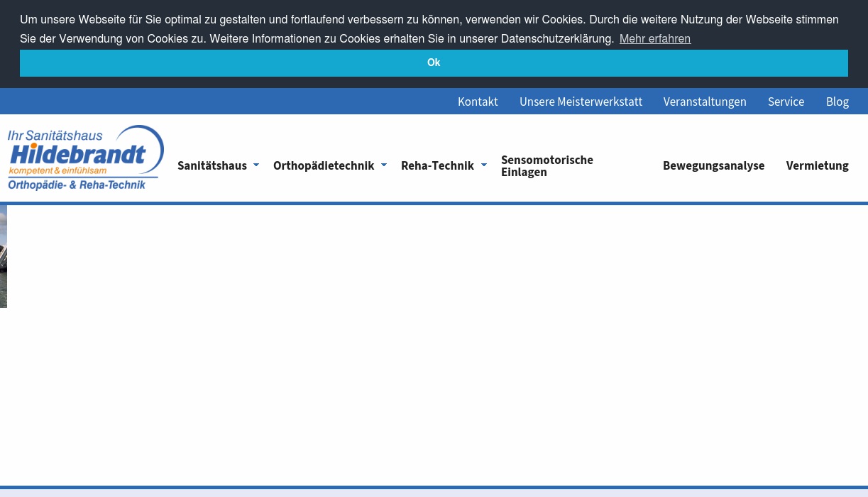This screenshot has width=868, height=497.
Task: Visit Unsere Meisterwerkstatt page
Action: tap(581, 102)
